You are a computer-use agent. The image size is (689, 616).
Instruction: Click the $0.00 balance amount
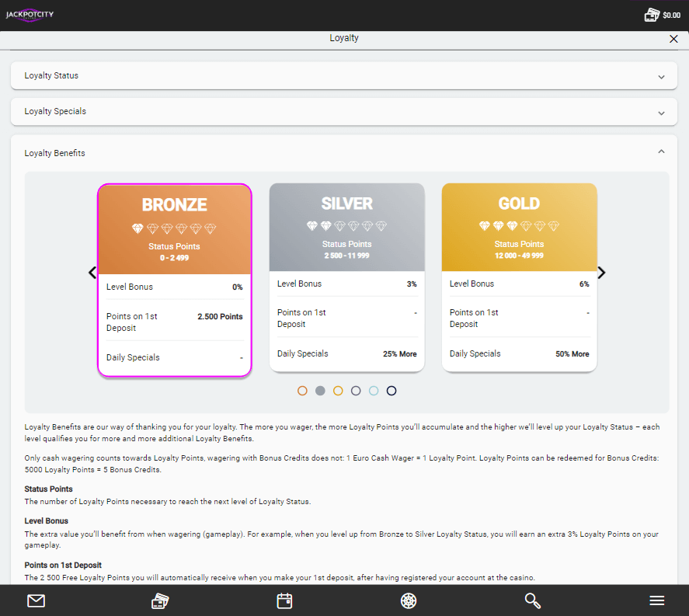671,16
